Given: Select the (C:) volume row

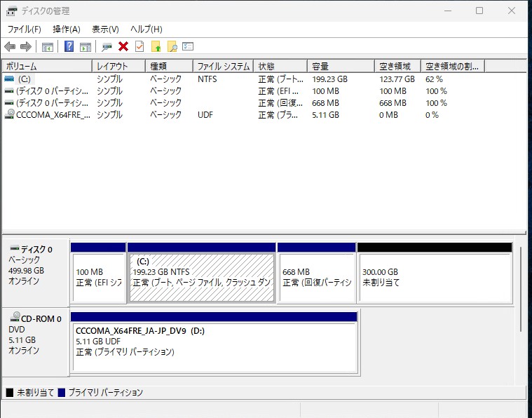Looking at the screenshot, I should [x=244, y=79].
